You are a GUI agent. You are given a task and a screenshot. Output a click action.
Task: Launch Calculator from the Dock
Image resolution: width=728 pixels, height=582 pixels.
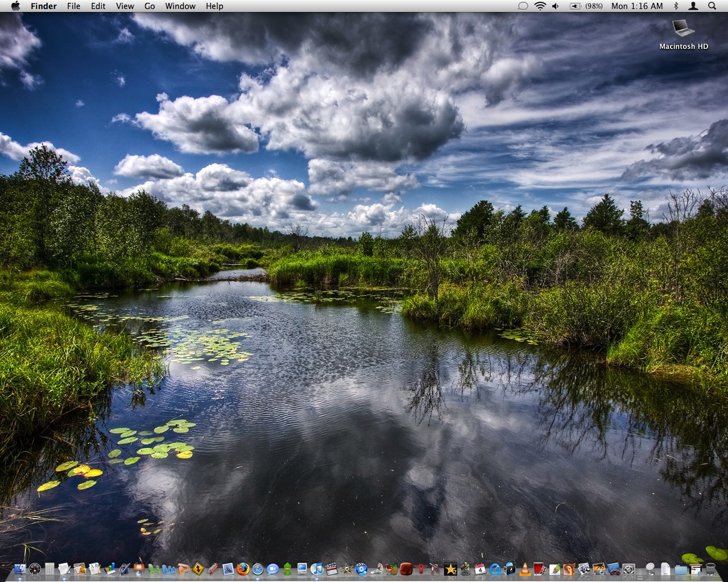tap(49, 568)
